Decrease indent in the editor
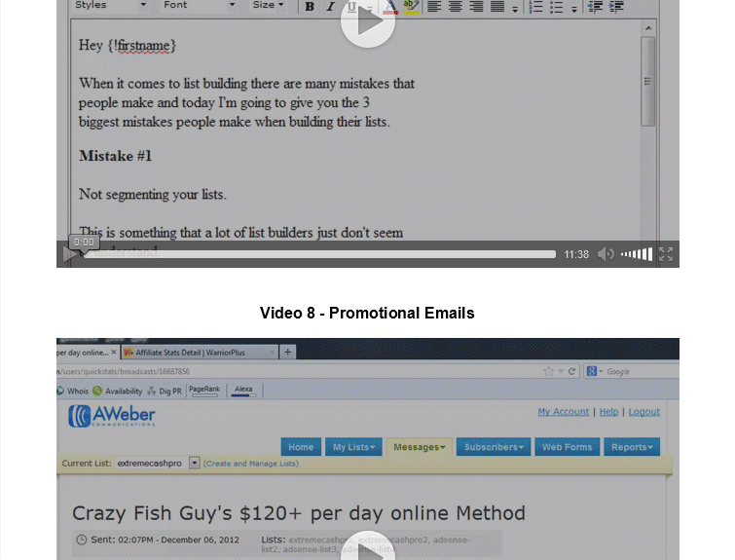 595,7
